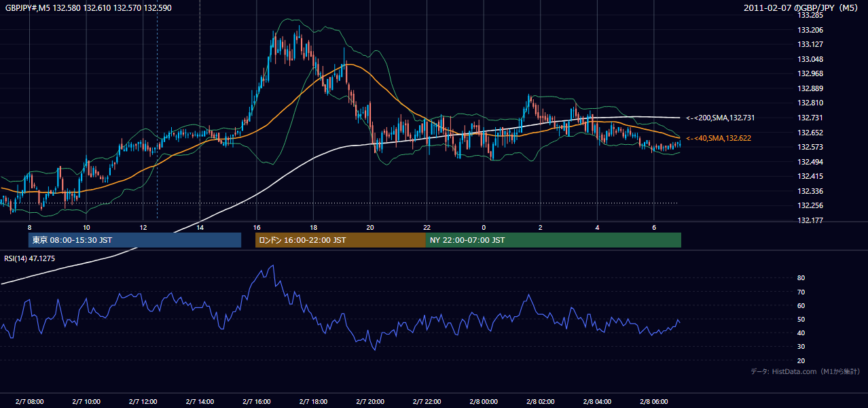Click hour tick 6 below the price chart
This screenshot has width=868, height=408.
pyautogui.click(x=653, y=226)
